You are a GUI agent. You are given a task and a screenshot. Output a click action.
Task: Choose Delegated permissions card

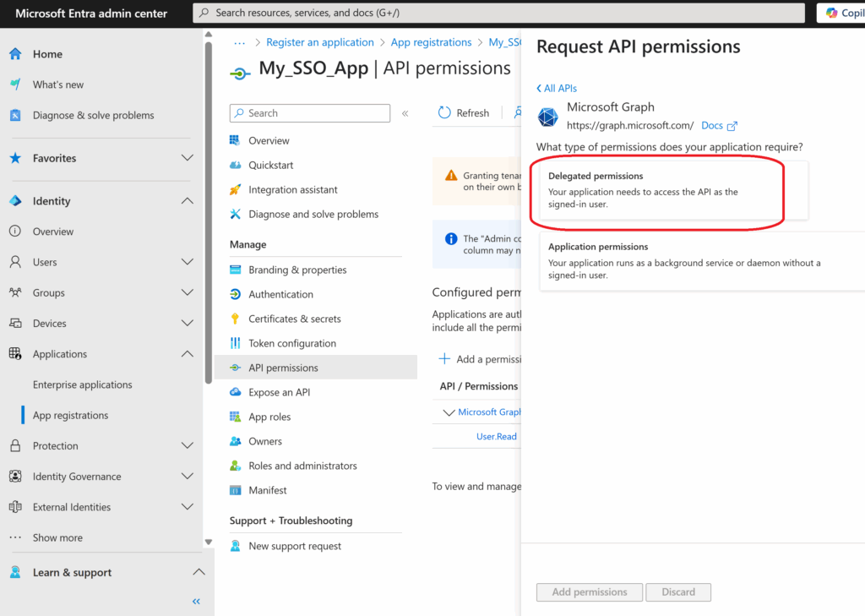[674, 190]
